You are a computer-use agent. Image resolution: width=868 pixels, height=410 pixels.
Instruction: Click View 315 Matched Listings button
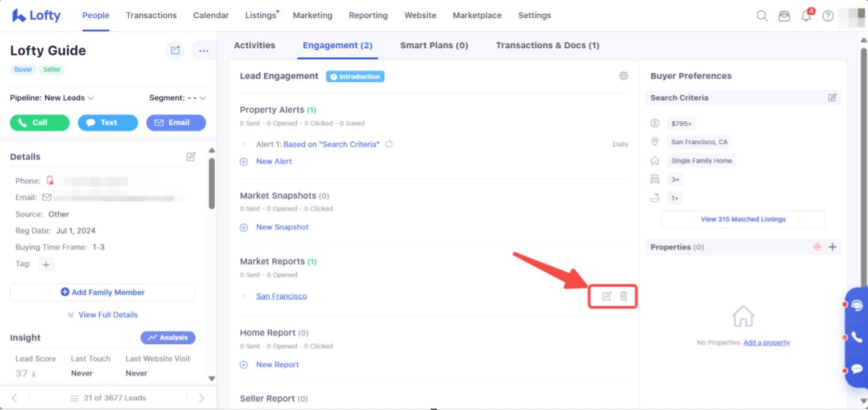pyautogui.click(x=743, y=220)
